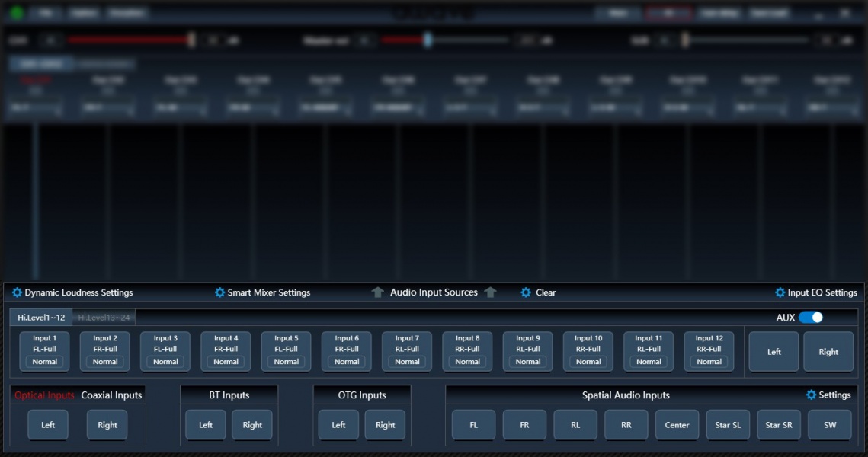Screen dimensions: 868x457
Task: Choose Left under OTG Inputs
Action: click(338, 425)
